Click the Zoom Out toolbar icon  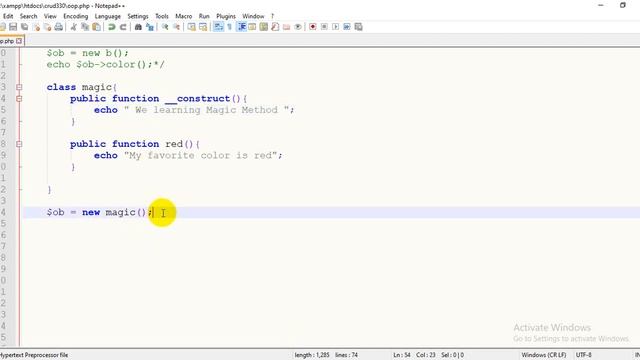click(x=176, y=27)
